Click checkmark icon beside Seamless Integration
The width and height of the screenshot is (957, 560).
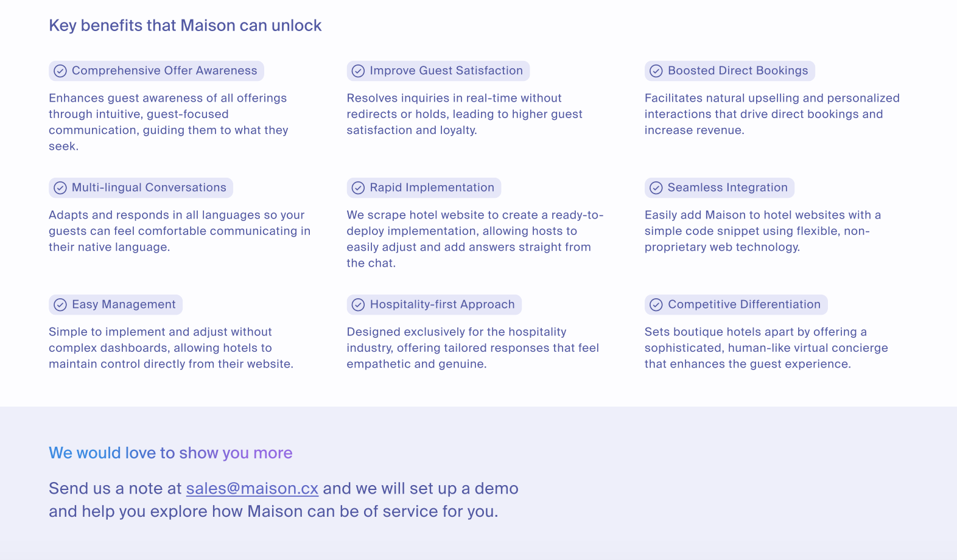656,188
